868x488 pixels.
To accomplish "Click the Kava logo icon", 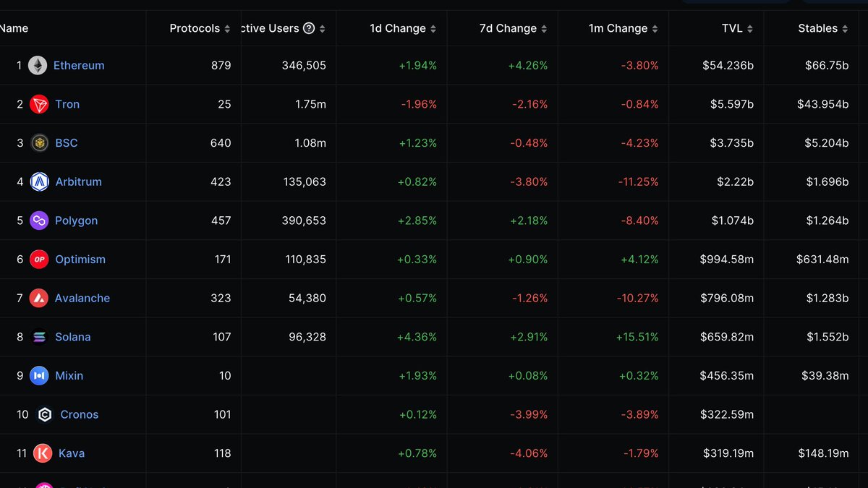I will point(43,453).
